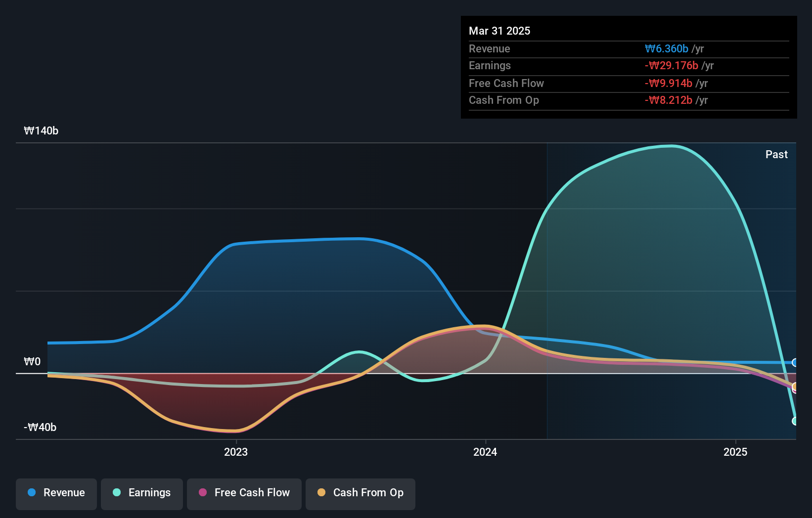
Task: Click the Cash From Op row label in tooltip
Action: point(504,100)
